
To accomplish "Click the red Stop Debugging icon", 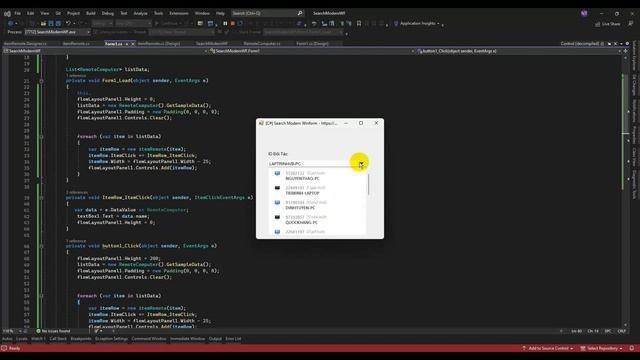I will click(x=233, y=24).
